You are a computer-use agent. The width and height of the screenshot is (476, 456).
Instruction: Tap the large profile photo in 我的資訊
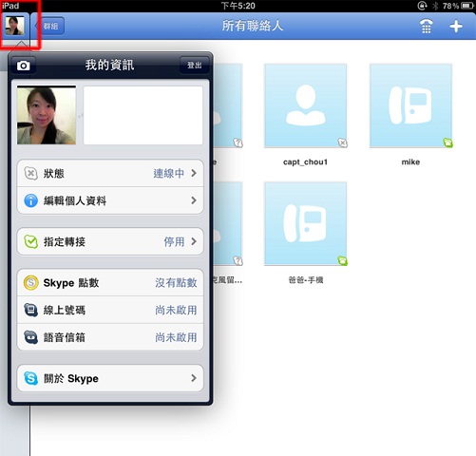tap(47, 115)
